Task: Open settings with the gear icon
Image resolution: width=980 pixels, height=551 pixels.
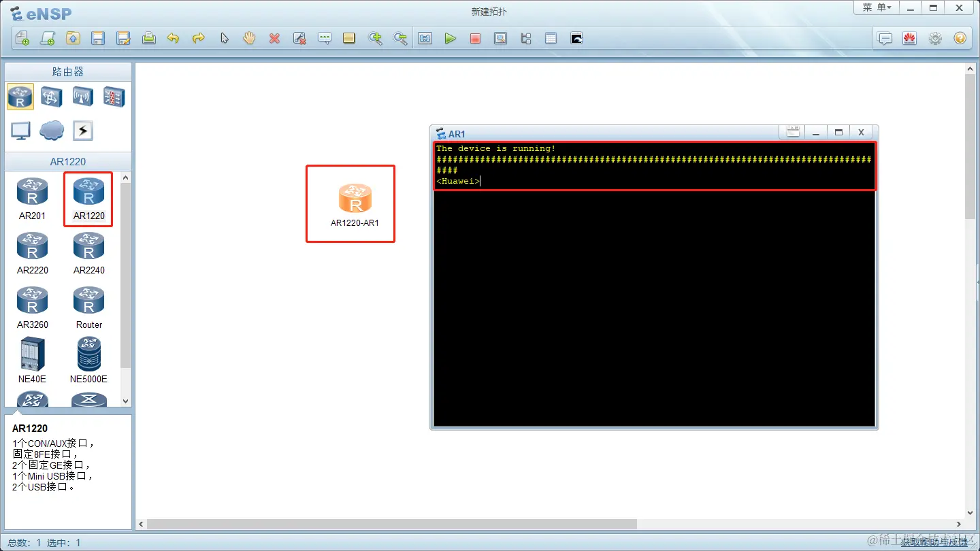Action: click(x=935, y=39)
